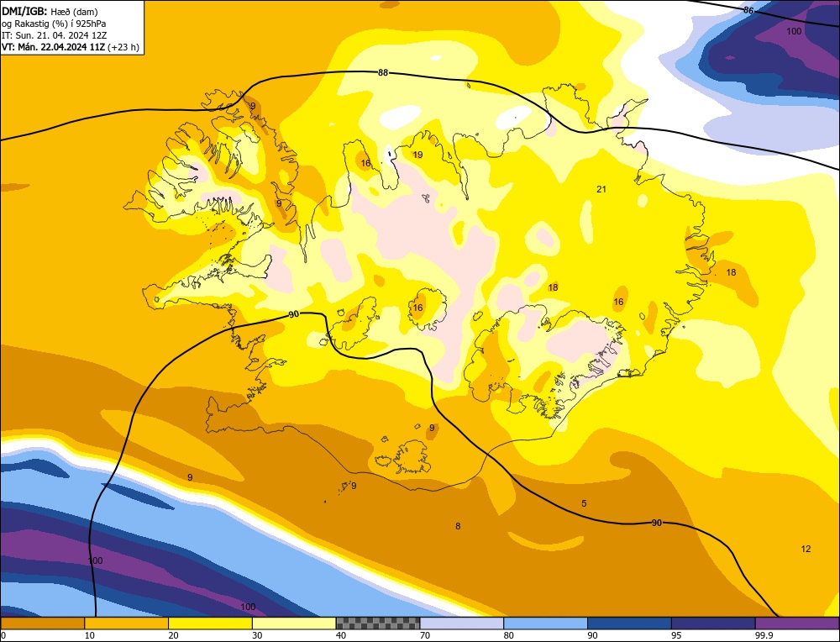This screenshot has height=642, width=840.
Task: Click the '86' contour line label
Action: (748, 10)
